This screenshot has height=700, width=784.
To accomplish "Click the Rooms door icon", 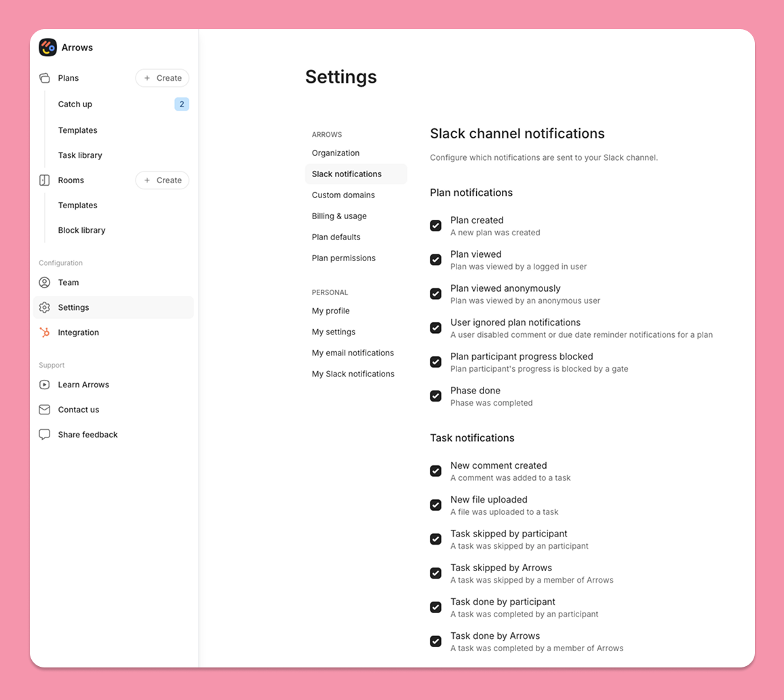I will click(x=45, y=180).
